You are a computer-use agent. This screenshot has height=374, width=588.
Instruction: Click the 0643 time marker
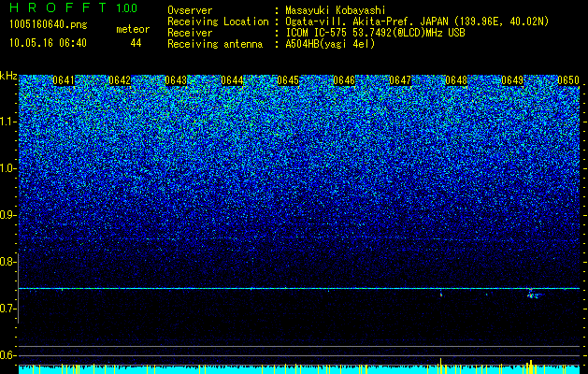pyautogui.click(x=176, y=80)
